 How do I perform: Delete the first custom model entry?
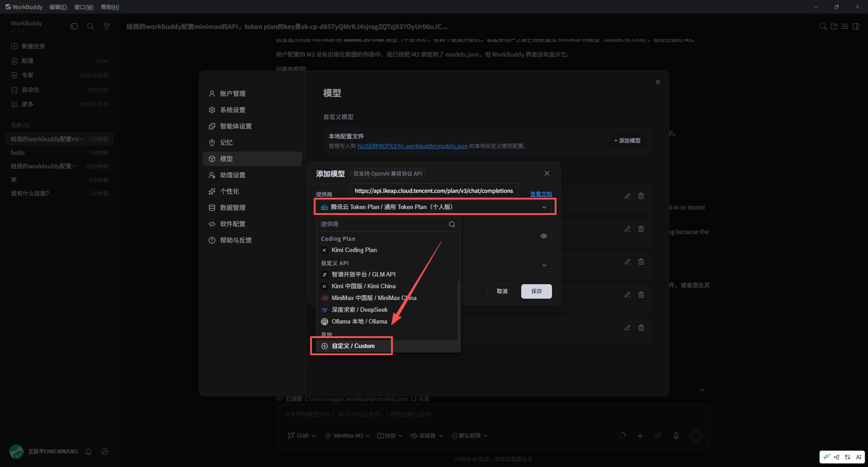641,196
